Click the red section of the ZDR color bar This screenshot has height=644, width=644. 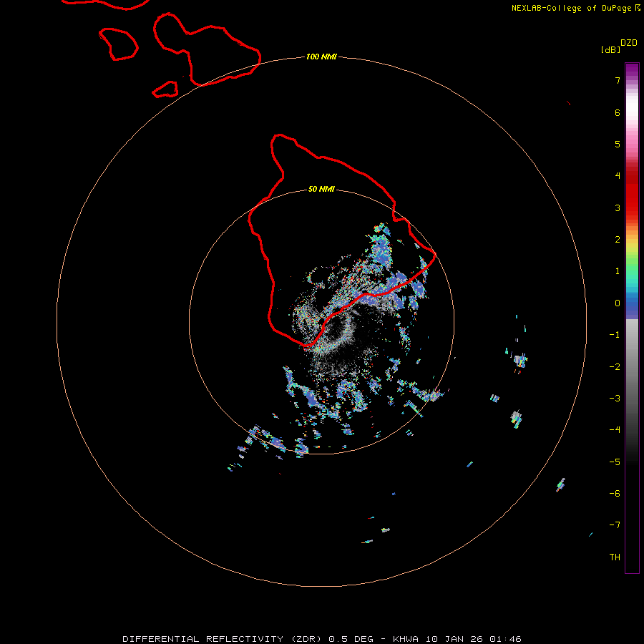(x=632, y=193)
